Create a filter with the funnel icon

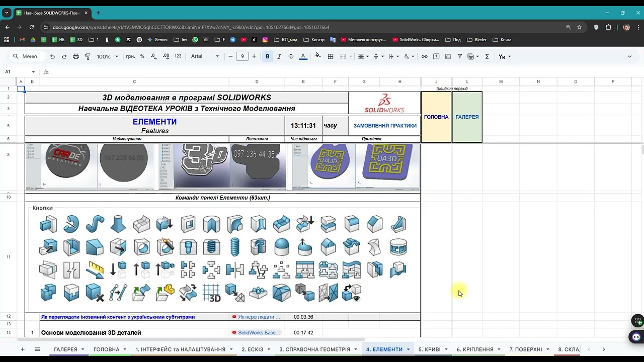click(x=460, y=57)
